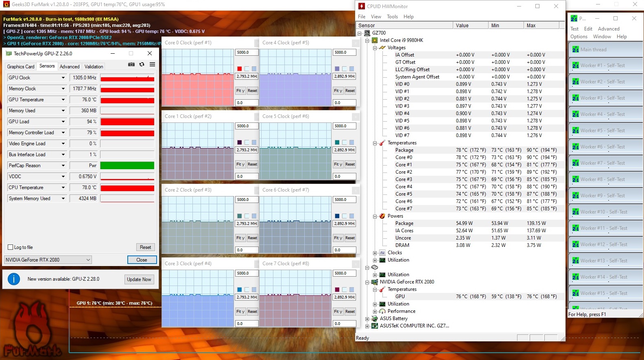The height and width of the screenshot is (360, 644).
Task: Open the Tools menu in HWMonitor
Action: (392, 17)
